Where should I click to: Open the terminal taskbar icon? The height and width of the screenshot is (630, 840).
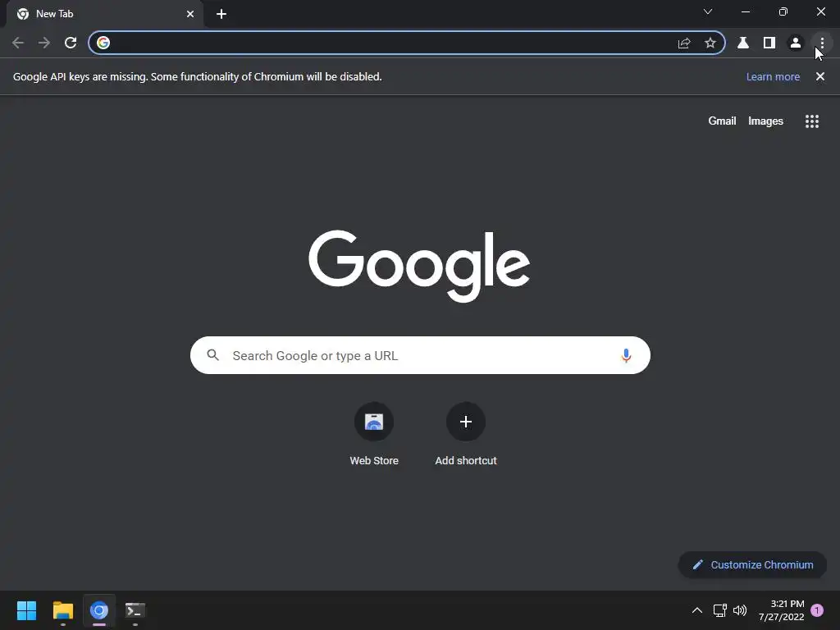click(x=135, y=610)
